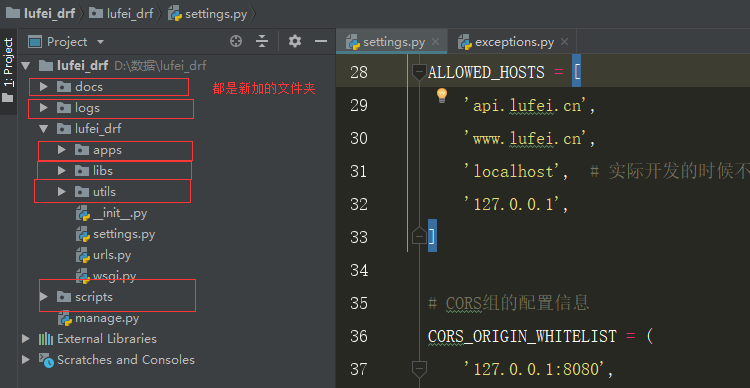
Task: Select External Libraries in tree
Action: point(107,339)
